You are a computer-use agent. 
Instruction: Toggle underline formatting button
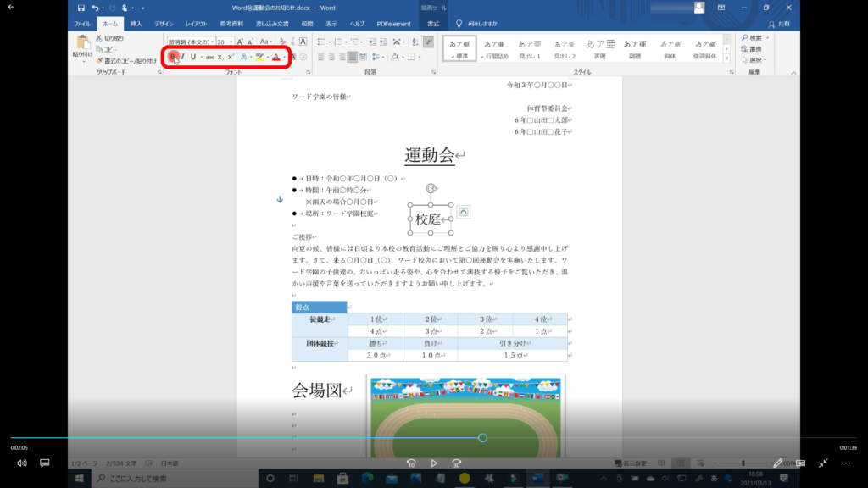pyautogui.click(x=193, y=57)
